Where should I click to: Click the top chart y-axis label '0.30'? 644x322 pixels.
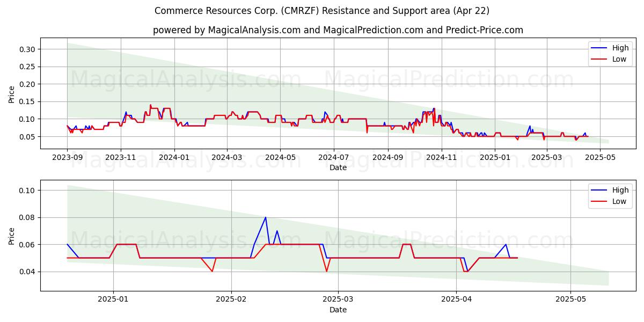point(26,49)
